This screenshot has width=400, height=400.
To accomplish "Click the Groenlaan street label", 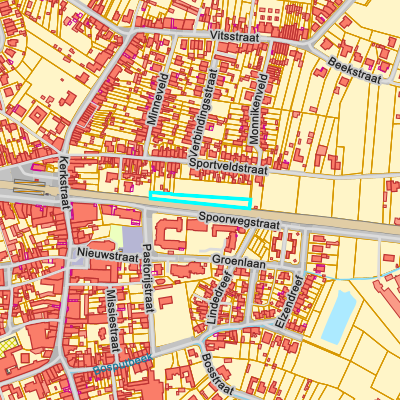I will tap(239, 261).
